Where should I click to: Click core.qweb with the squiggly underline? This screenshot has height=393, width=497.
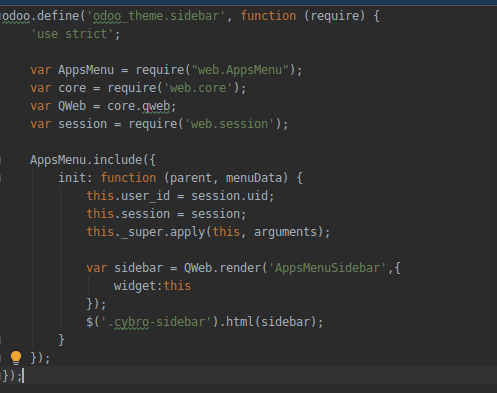[139, 106]
